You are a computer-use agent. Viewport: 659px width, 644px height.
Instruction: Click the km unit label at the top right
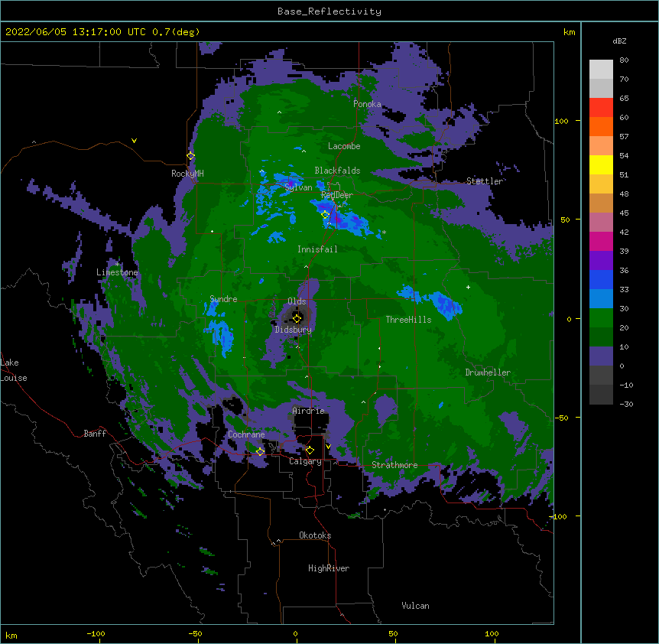tap(569, 32)
